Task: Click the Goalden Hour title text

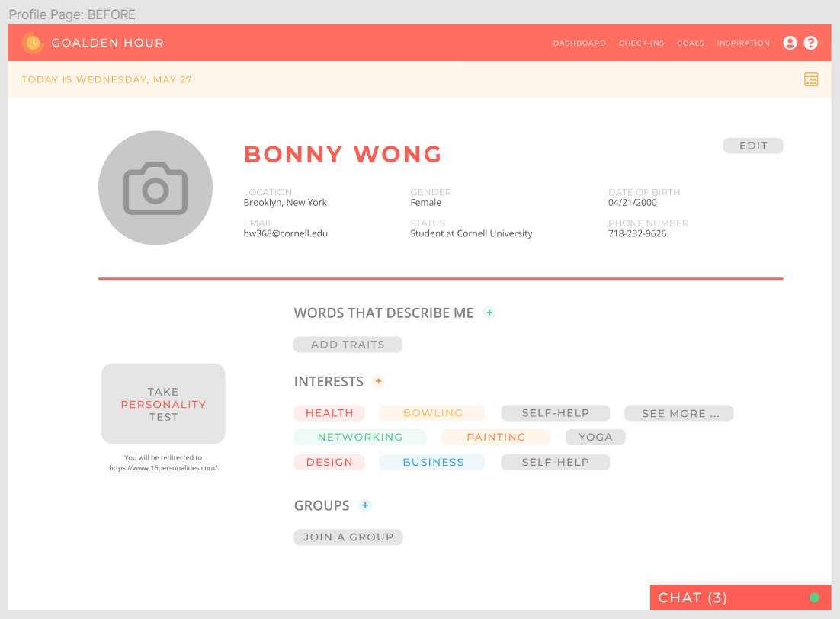Action: click(107, 43)
